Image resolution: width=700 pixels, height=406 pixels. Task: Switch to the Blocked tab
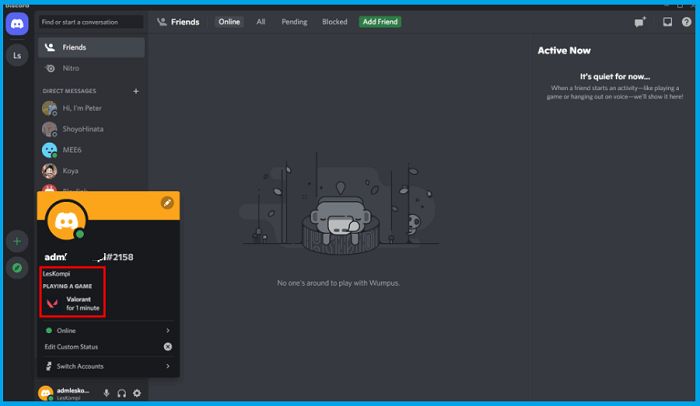point(334,21)
